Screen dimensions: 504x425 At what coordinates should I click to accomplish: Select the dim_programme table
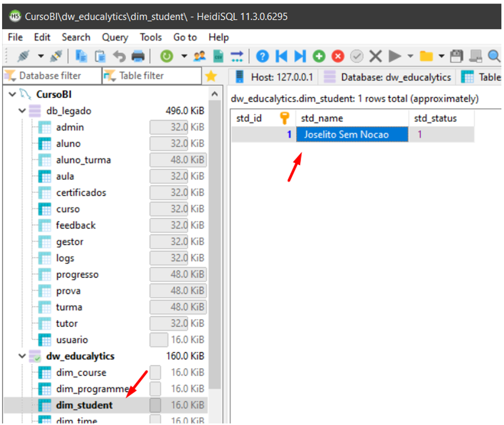(x=92, y=389)
